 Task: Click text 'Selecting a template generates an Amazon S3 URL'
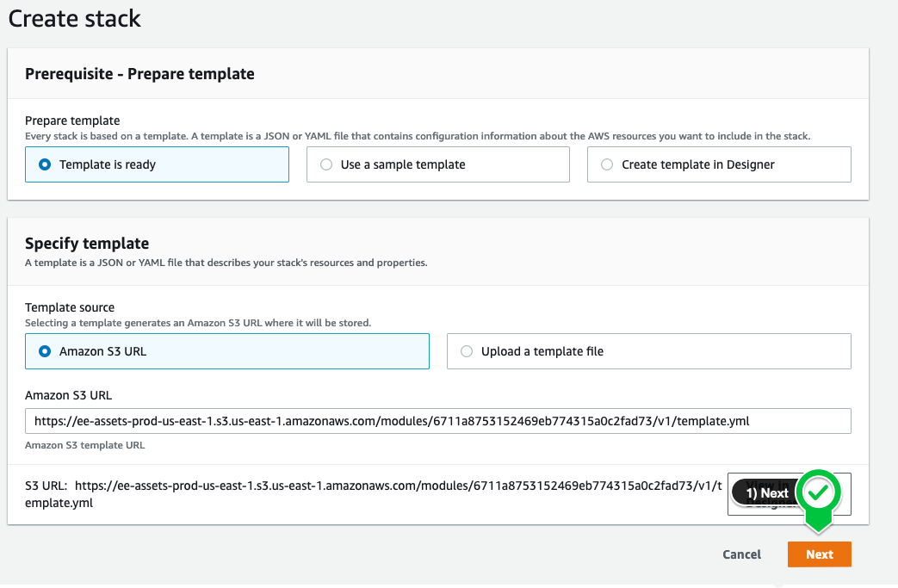tap(198, 323)
